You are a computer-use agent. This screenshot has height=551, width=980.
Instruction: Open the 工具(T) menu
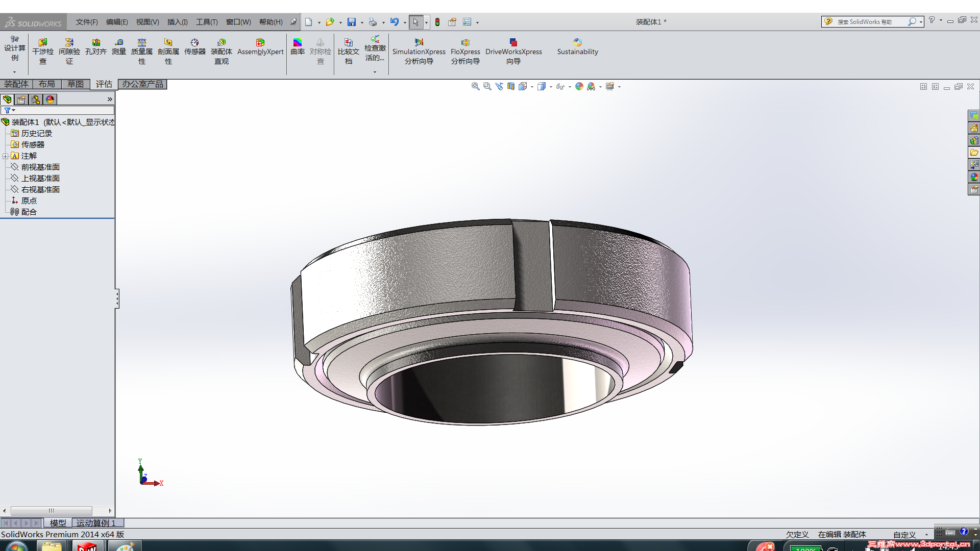(207, 22)
